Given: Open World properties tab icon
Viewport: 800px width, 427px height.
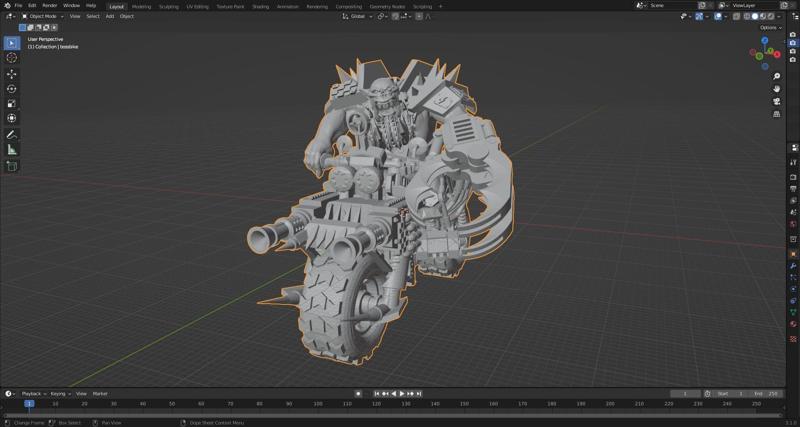Looking at the screenshot, I should coord(793,224).
